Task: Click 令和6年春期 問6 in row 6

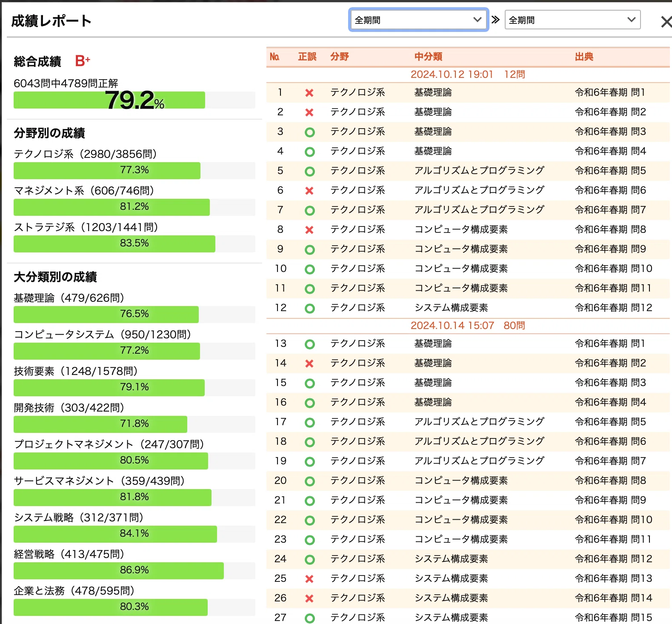Action: tap(610, 190)
